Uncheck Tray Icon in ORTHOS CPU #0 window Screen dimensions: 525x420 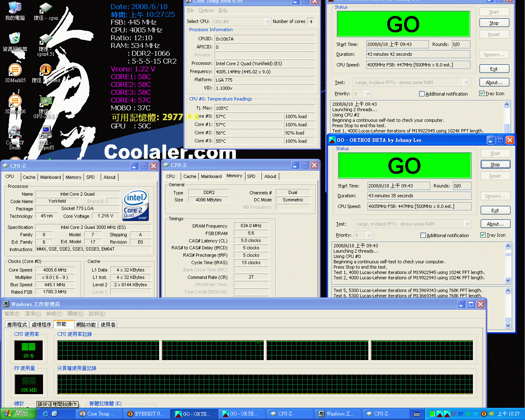point(483,235)
